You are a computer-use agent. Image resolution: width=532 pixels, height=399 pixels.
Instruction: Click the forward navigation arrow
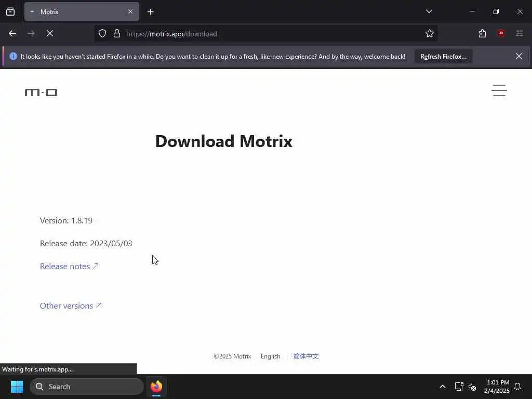[x=31, y=34]
